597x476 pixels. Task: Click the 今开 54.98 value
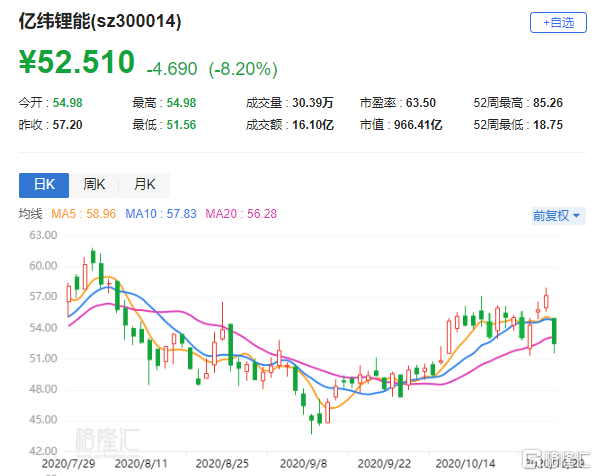click(67, 103)
